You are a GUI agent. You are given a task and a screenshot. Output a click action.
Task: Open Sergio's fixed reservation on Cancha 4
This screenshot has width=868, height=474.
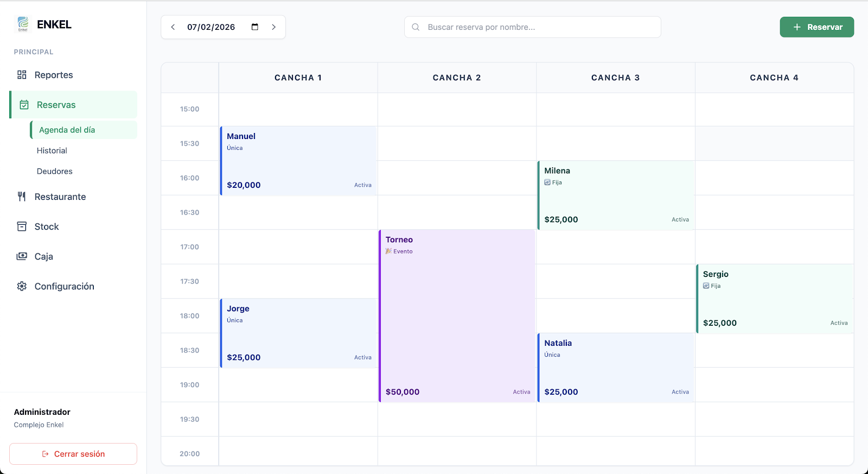pos(774,299)
